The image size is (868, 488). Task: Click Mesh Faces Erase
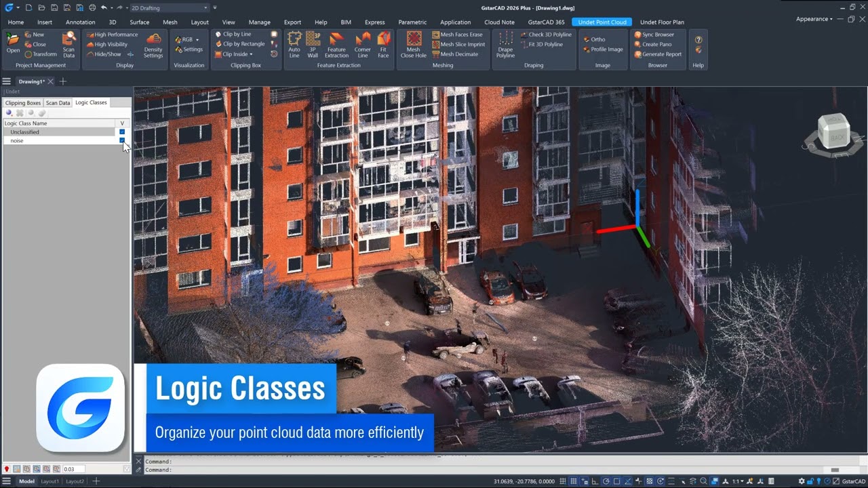458,35
